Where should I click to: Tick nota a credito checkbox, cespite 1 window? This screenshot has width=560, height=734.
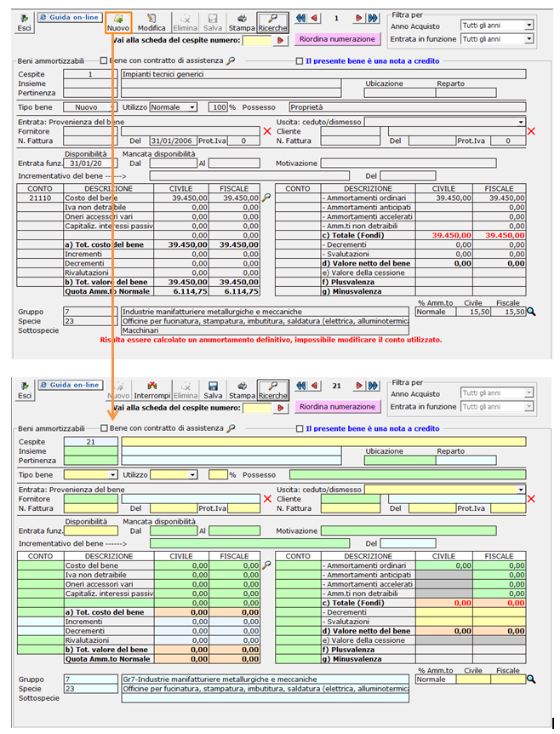(300, 60)
